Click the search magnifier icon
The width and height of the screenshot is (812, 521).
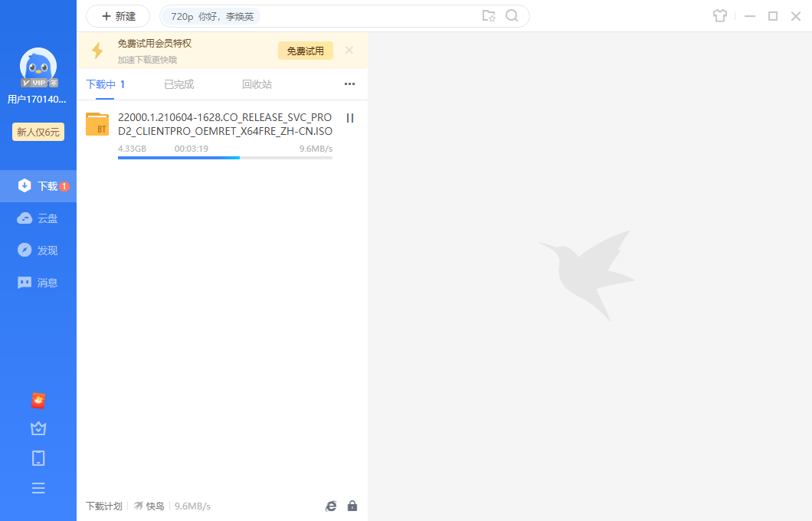pos(512,16)
